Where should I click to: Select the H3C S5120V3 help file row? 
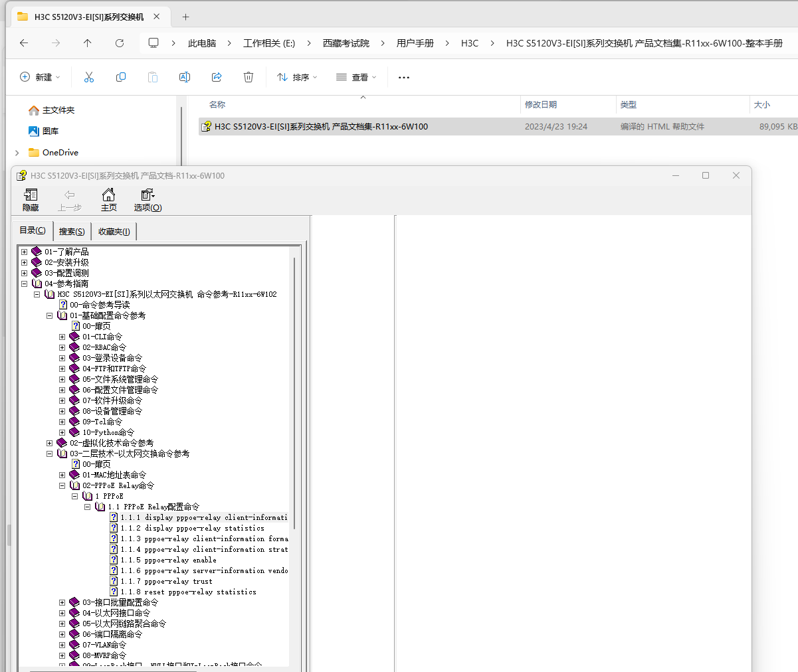321,126
